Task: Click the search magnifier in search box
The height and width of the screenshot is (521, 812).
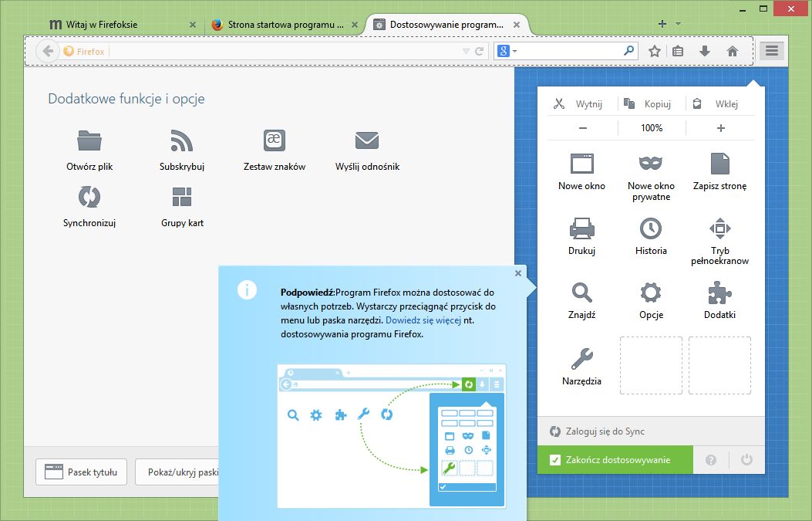Action: [x=628, y=51]
